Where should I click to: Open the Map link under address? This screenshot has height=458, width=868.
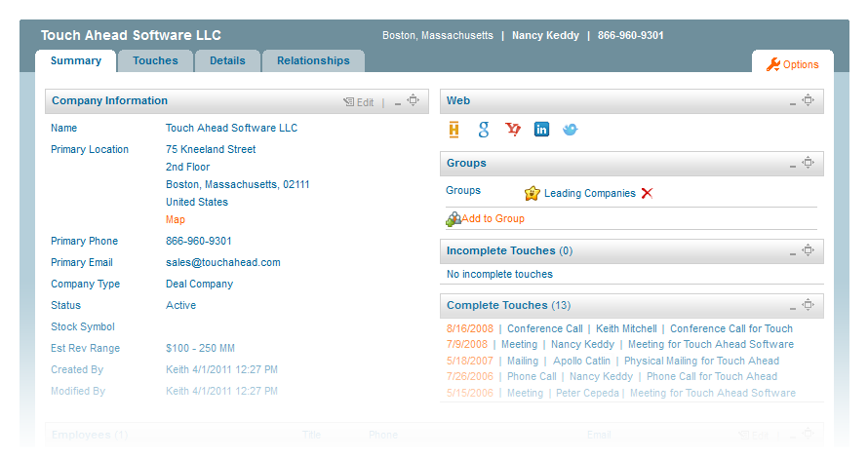tap(176, 220)
